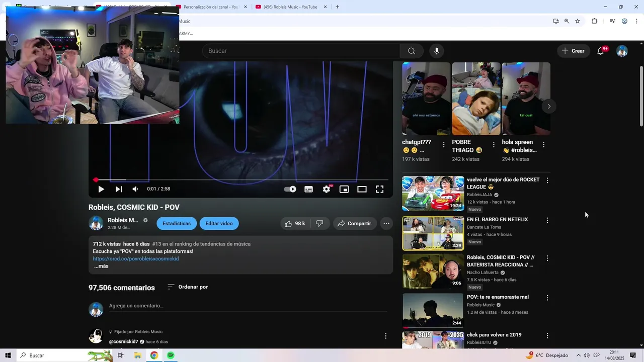Open the orcd.co POV link
This screenshot has width=644, height=362.
[136, 259]
